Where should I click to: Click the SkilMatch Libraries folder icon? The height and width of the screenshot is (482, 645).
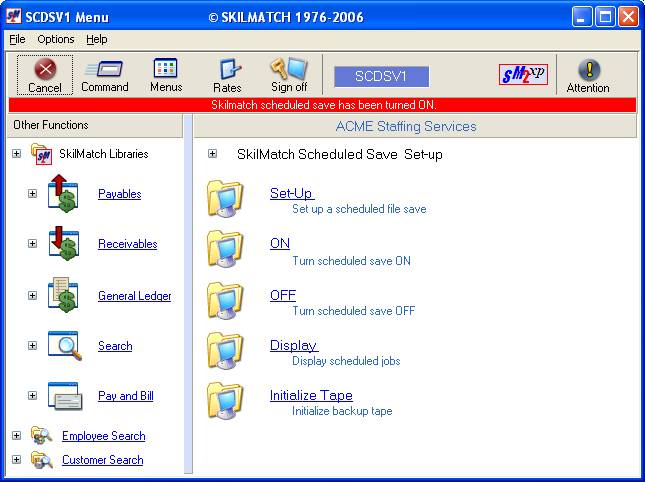coord(42,154)
